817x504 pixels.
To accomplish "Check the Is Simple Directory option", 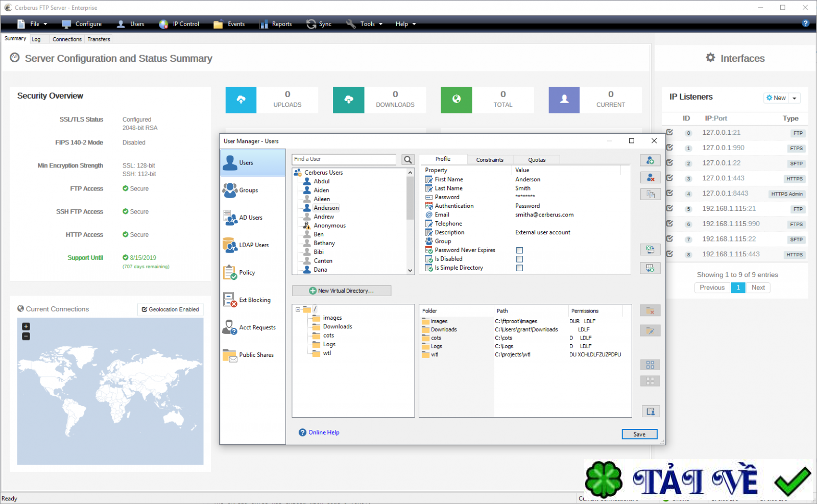I will [x=519, y=268].
